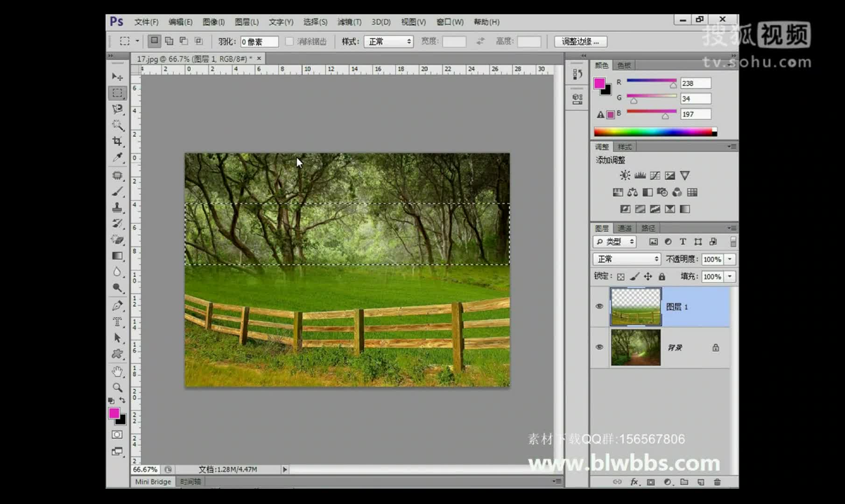The image size is (845, 504).
Task: Activate the Zoom tool
Action: point(117,387)
